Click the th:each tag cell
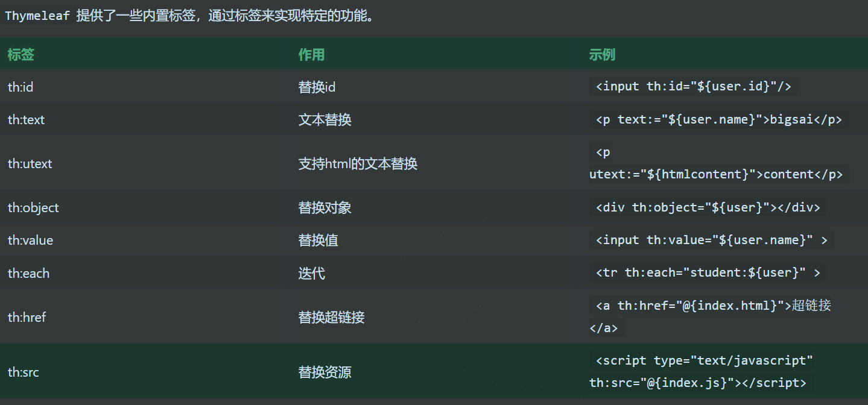 click(x=29, y=274)
